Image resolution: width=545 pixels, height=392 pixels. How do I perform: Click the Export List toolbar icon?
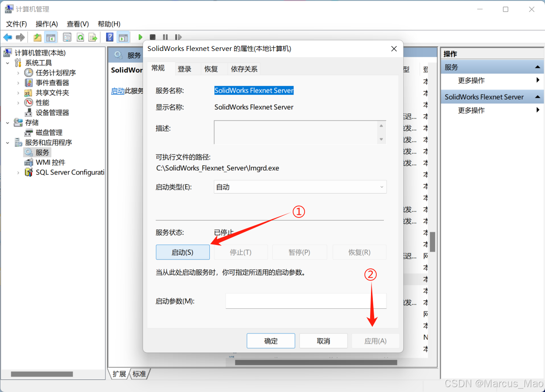click(x=93, y=37)
